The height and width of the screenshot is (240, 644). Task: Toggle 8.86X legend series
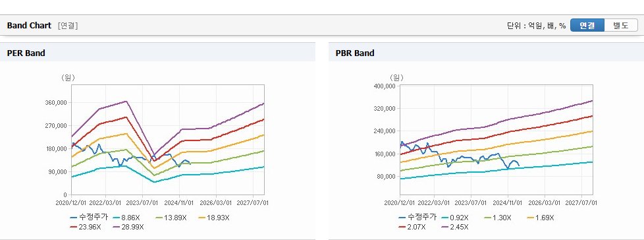126,218
